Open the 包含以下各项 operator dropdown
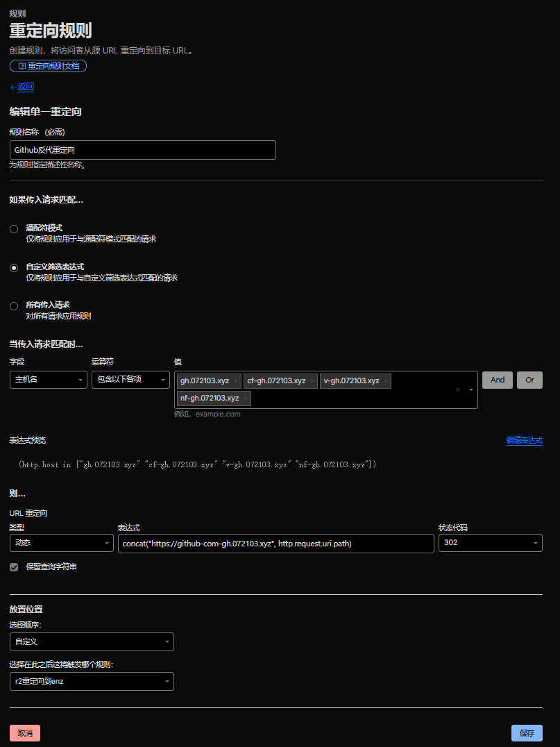 pos(130,380)
